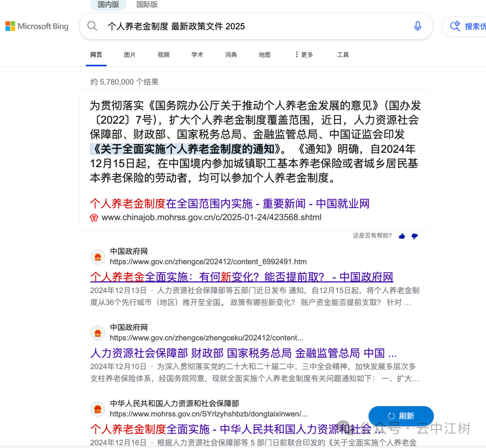
Task: Click URL gov.cn/zhengce/zhengceku/202412/content...
Action: (207, 338)
